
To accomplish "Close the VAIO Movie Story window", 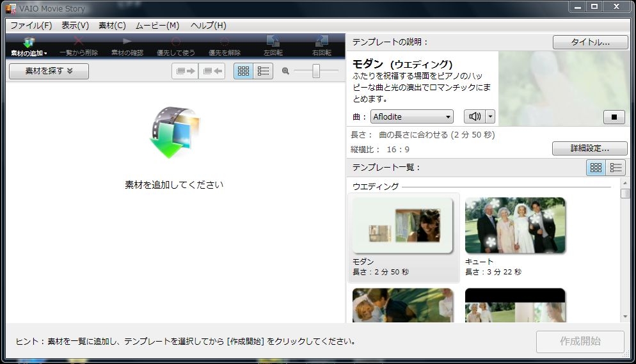I will [x=617, y=6].
